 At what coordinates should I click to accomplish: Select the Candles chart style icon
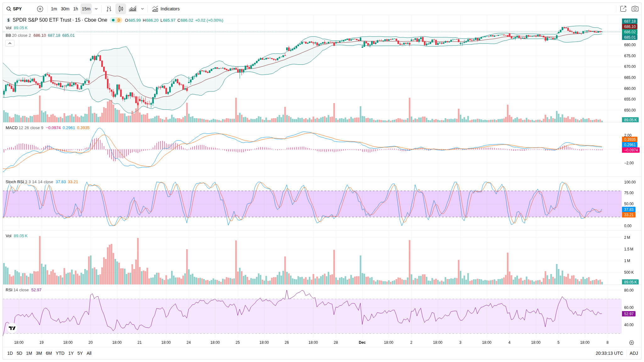[x=121, y=9]
